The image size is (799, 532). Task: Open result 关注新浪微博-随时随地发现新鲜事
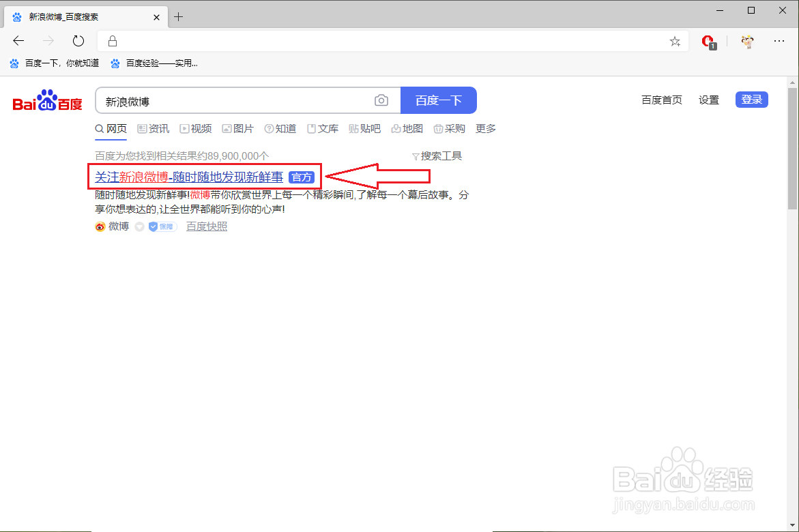pyautogui.click(x=189, y=177)
